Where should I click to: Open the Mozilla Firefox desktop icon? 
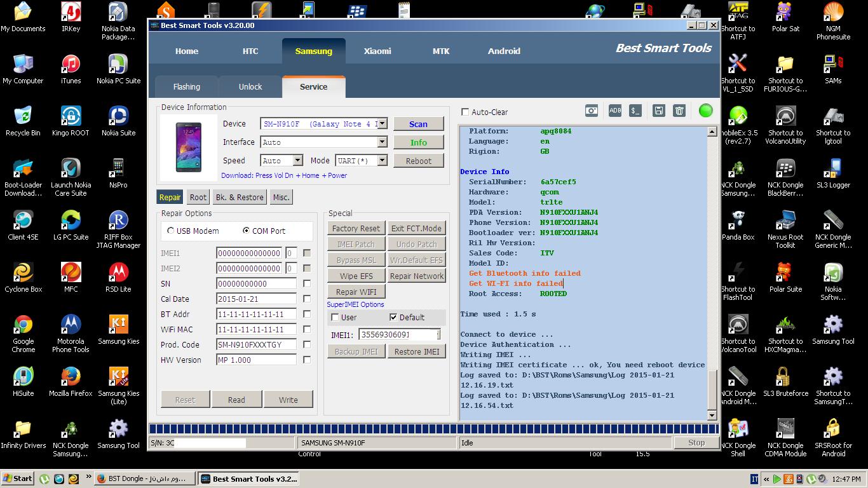(x=71, y=382)
